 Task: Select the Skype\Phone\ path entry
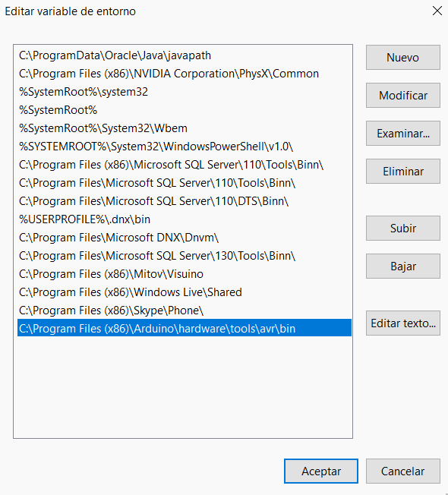click(185, 311)
